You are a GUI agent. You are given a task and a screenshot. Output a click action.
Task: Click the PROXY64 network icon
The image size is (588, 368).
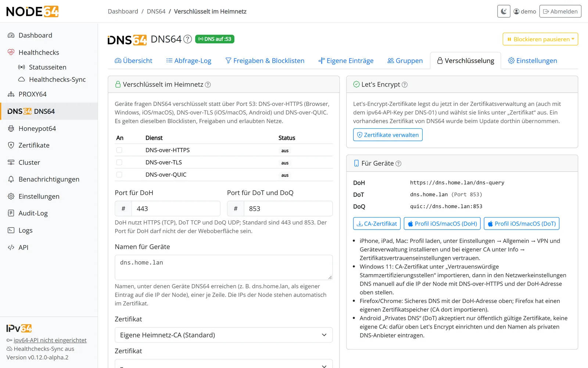pos(11,94)
